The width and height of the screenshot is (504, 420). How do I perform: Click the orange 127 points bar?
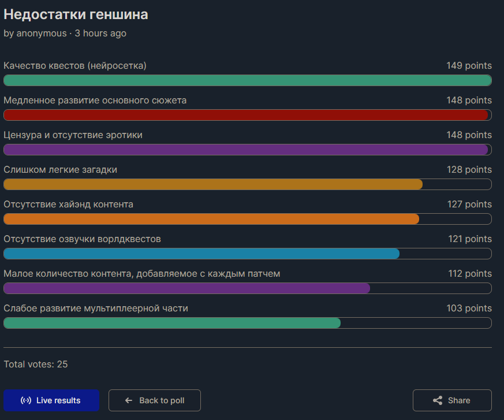[248, 220]
